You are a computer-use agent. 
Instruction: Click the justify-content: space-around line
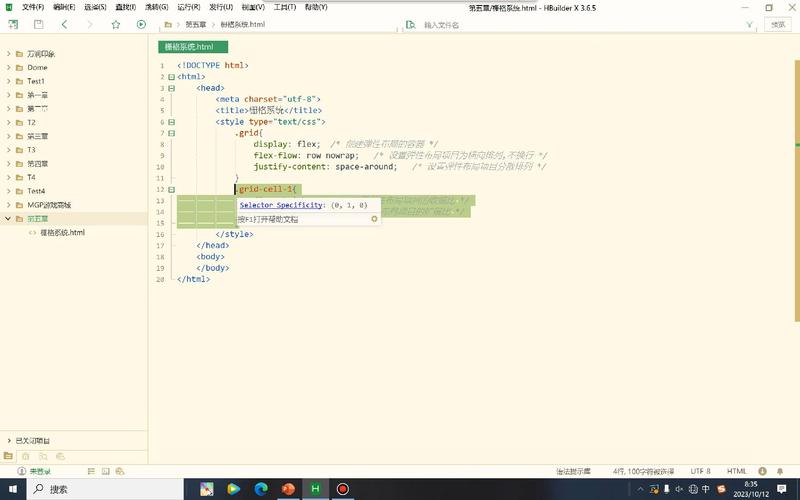pyautogui.click(x=325, y=167)
